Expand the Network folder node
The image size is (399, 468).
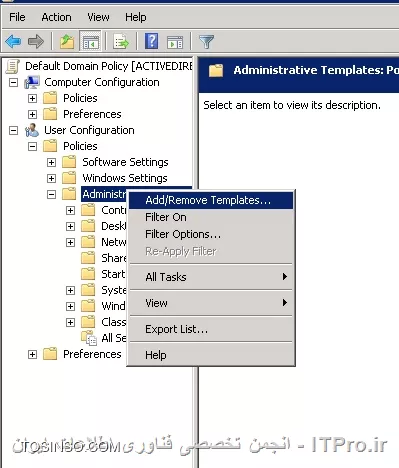tap(70, 242)
